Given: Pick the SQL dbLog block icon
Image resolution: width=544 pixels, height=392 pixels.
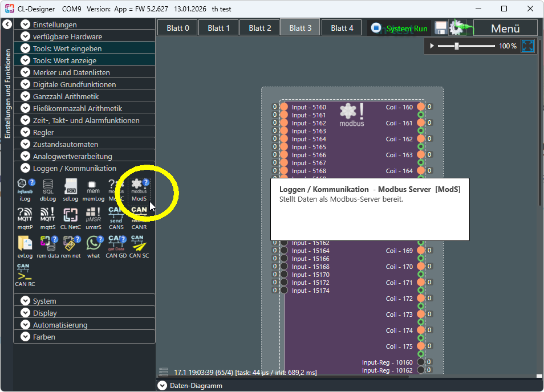Looking at the screenshot, I should coord(48,186).
